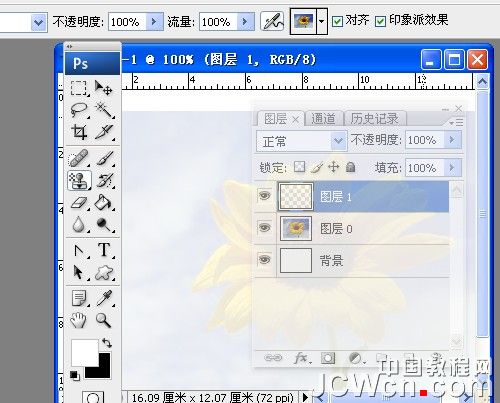500x403 pixels.
Task: Open the mode dropdown in options bar
Action: [x=39, y=22]
